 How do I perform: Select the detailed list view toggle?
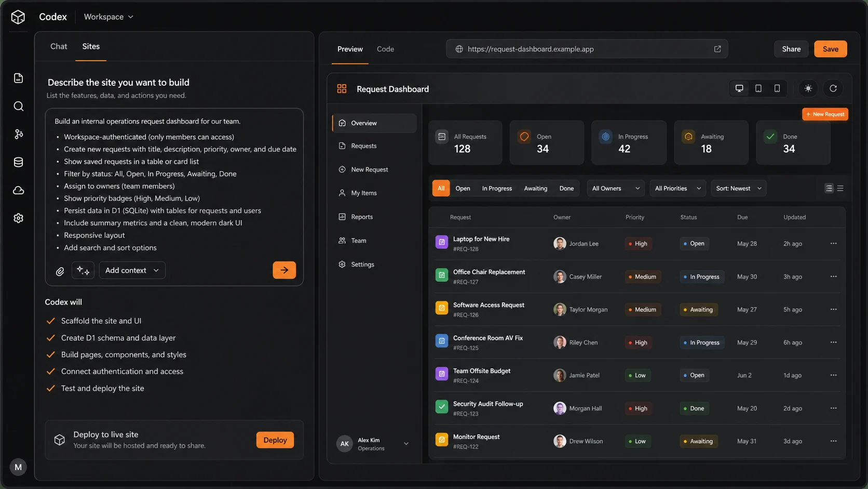click(829, 189)
